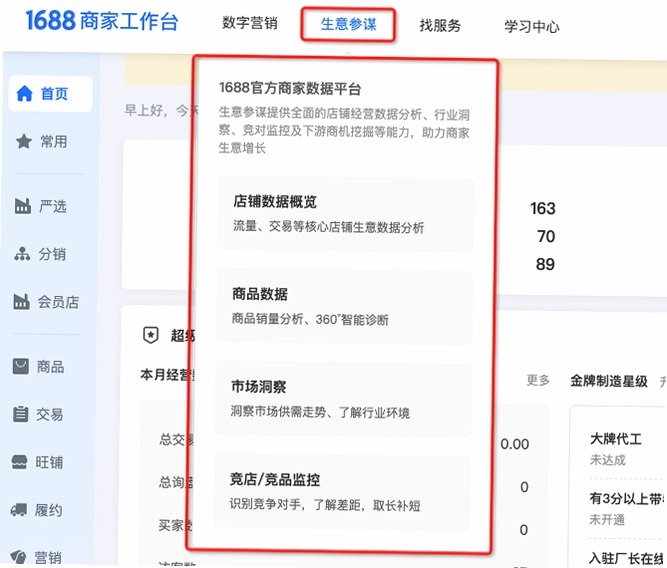Screen dimensions: 667x568
Task: Open the 市场洞察 card
Action: click(x=343, y=399)
